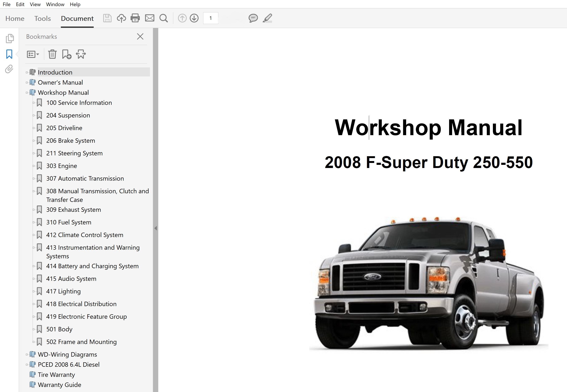Click the Ford truck cover image
The height and width of the screenshot is (392, 567).
[x=429, y=283]
